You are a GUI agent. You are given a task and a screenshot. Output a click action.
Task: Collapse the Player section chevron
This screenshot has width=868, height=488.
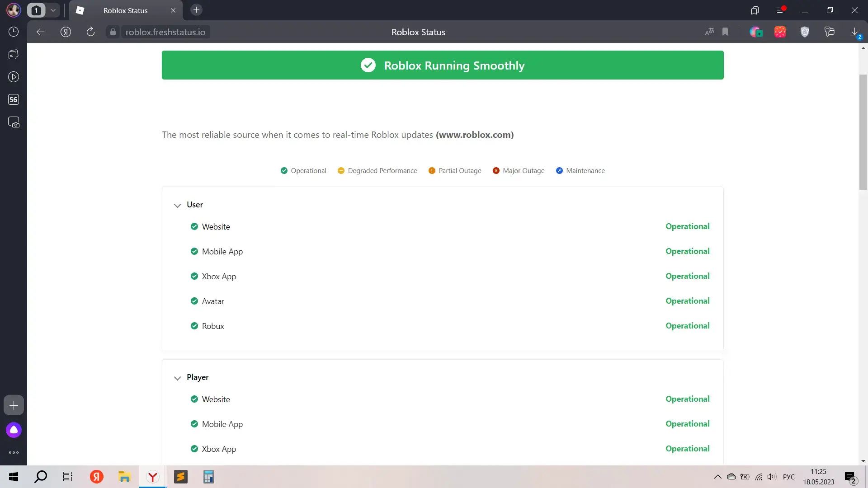pyautogui.click(x=177, y=378)
